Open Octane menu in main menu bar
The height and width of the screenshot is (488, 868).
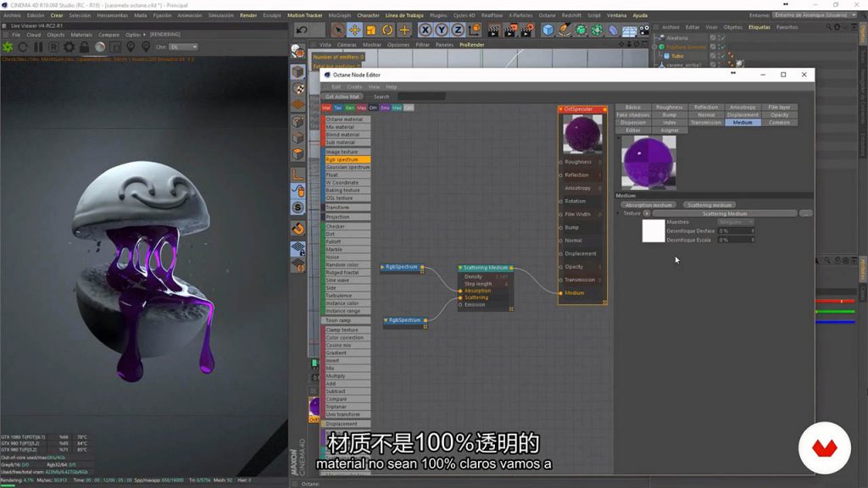coord(547,15)
